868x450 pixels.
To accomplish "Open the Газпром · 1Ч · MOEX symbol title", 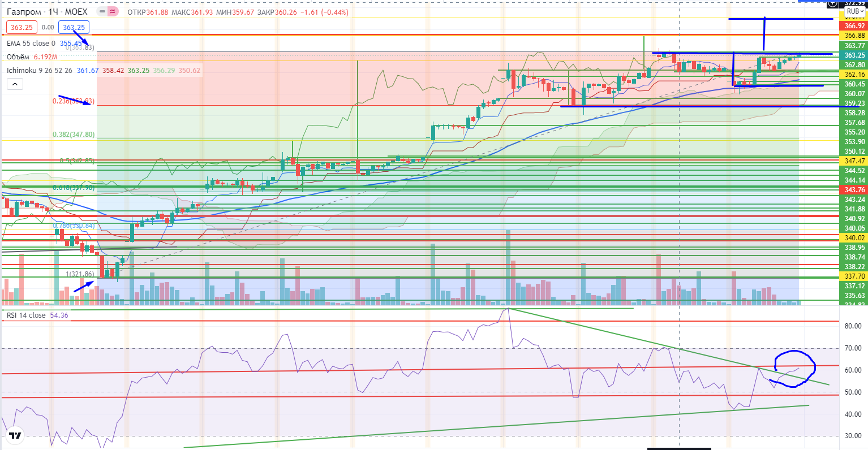I will click(x=46, y=12).
